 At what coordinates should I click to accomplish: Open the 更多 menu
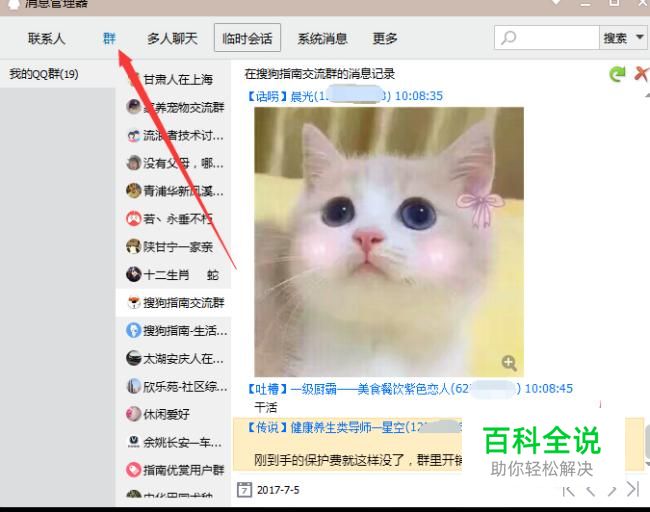[x=385, y=39]
